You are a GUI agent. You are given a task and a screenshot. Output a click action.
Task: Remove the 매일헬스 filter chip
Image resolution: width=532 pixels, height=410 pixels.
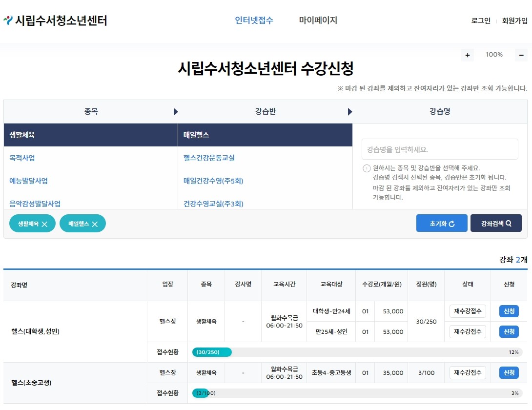[94, 224]
